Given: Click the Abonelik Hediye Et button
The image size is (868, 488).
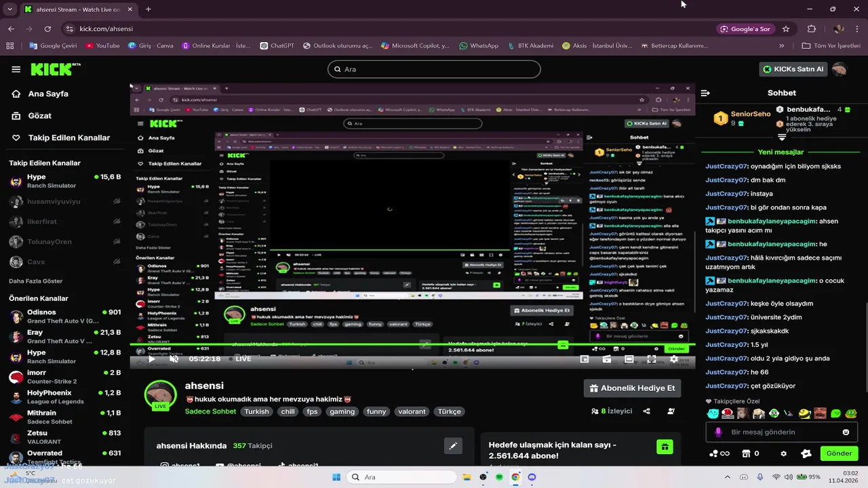Looking at the screenshot, I should [632, 388].
